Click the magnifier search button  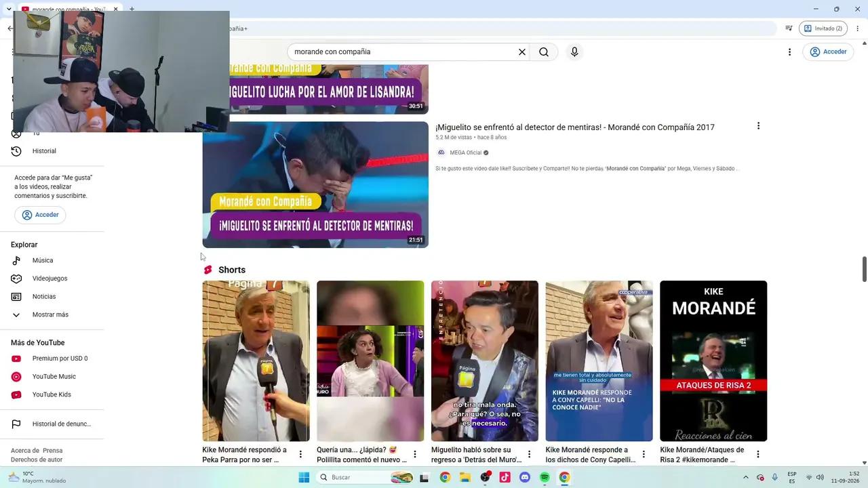(x=544, y=52)
